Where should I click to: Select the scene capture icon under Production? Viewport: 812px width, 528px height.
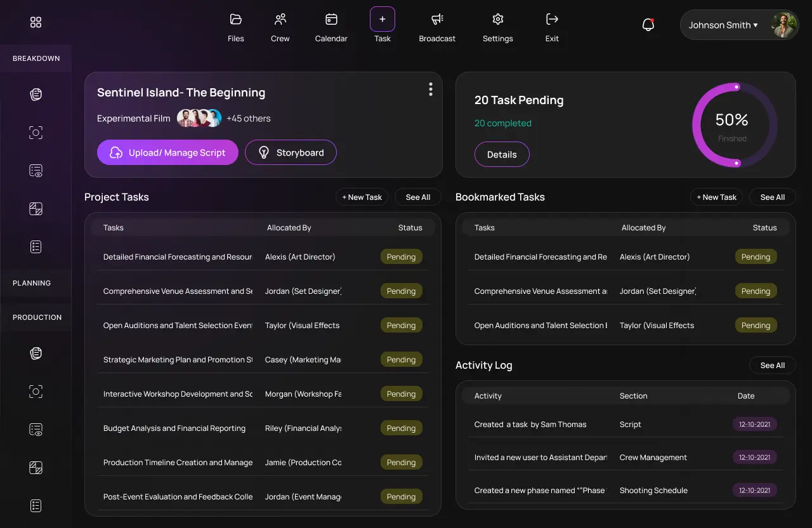point(36,391)
